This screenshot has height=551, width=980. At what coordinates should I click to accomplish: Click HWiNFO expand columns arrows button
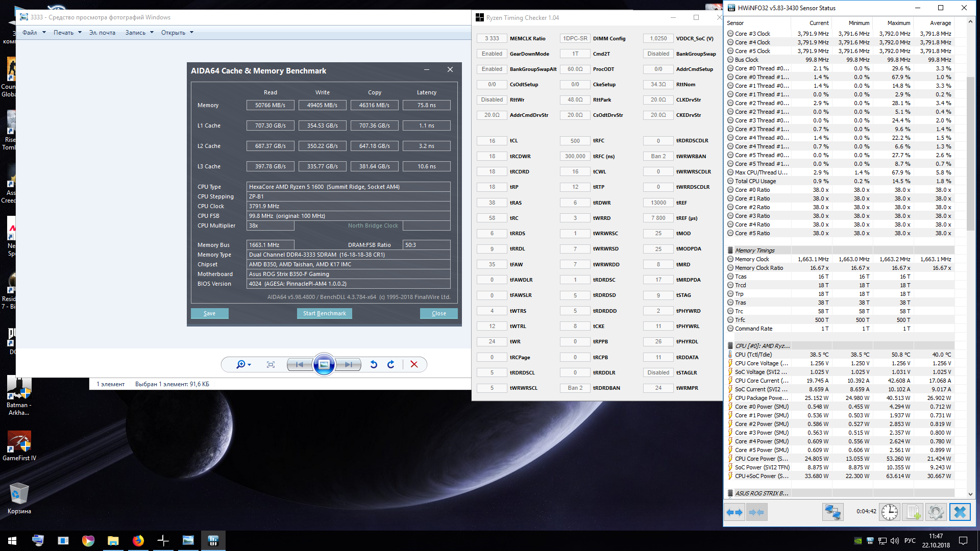point(734,512)
